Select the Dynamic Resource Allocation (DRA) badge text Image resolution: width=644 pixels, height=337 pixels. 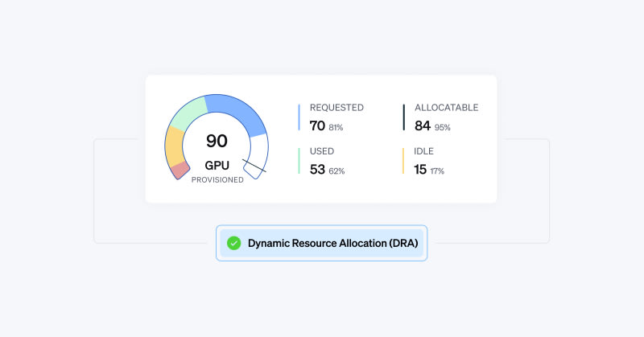tap(333, 243)
